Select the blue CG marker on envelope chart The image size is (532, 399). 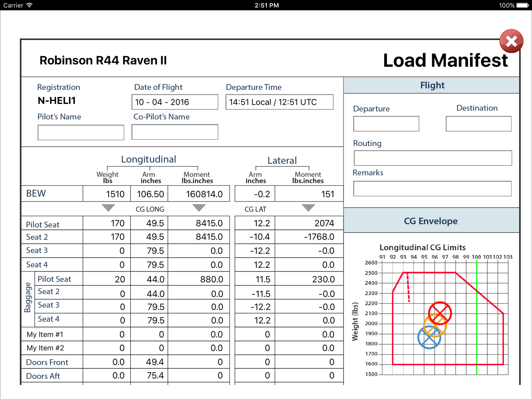point(429,337)
